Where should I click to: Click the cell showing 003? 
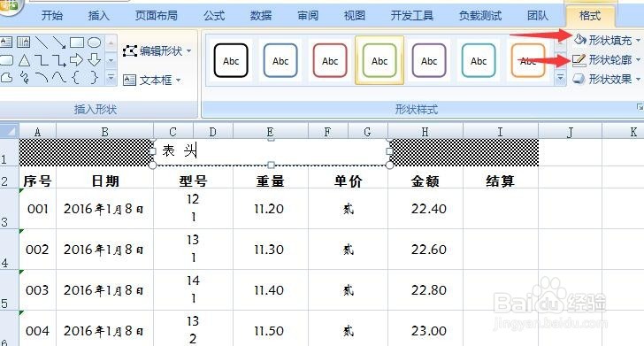coord(37,290)
